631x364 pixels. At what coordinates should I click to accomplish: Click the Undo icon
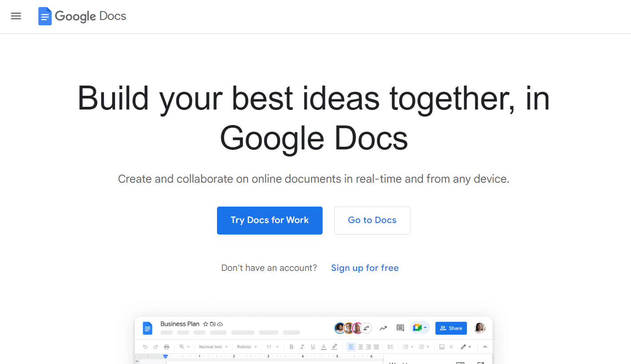(145, 347)
